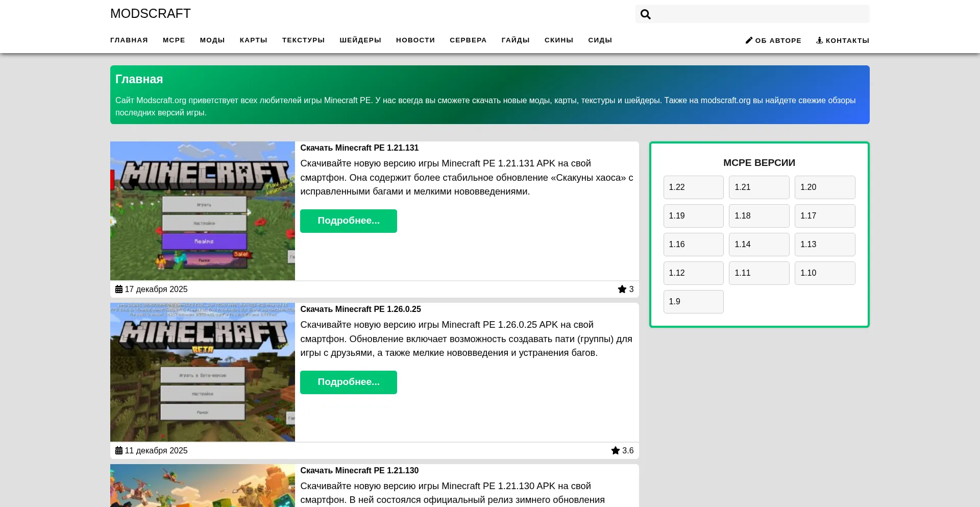
Task: Open the НОВОСТИ menu item
Action: [x=415, y=40]
